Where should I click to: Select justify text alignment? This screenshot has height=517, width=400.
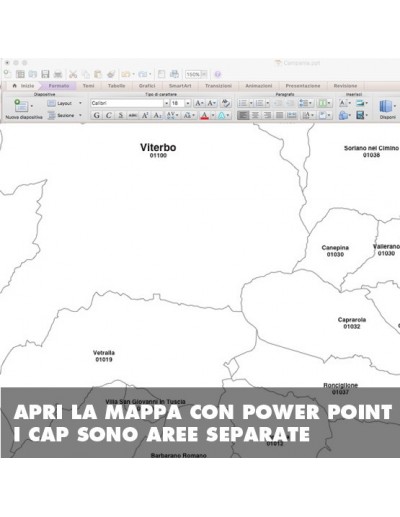point(279,115)
